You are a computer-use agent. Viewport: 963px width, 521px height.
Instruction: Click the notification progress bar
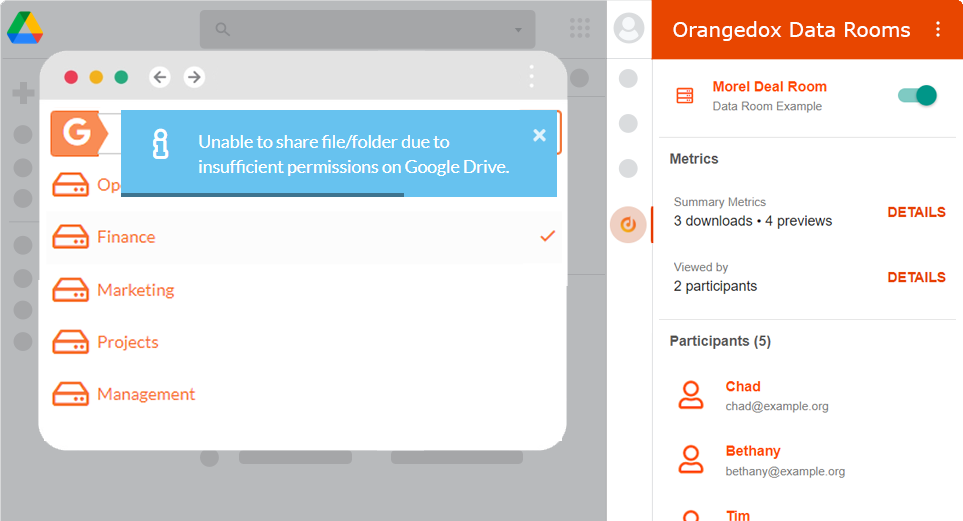point(263,195)
